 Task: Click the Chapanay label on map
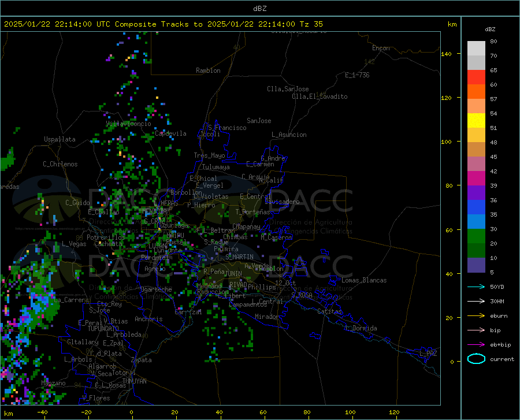point(246,226)
